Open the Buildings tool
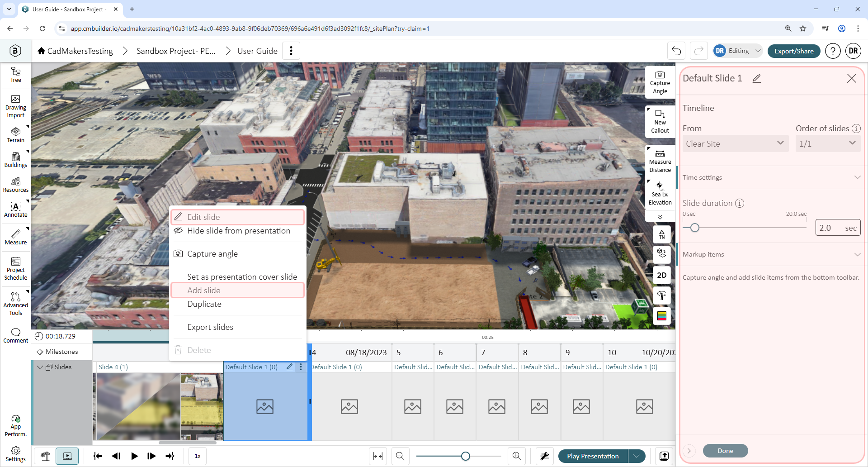Screen dimensions: 868x467 tap(16, 160)
